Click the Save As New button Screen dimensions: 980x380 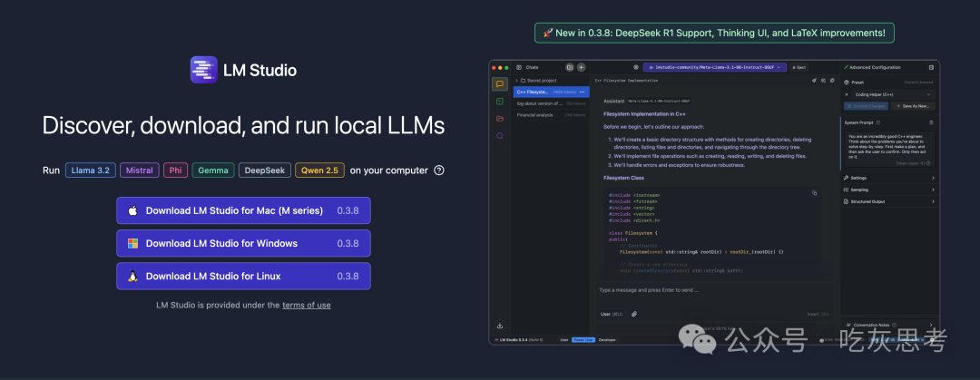tap(913, 106)
